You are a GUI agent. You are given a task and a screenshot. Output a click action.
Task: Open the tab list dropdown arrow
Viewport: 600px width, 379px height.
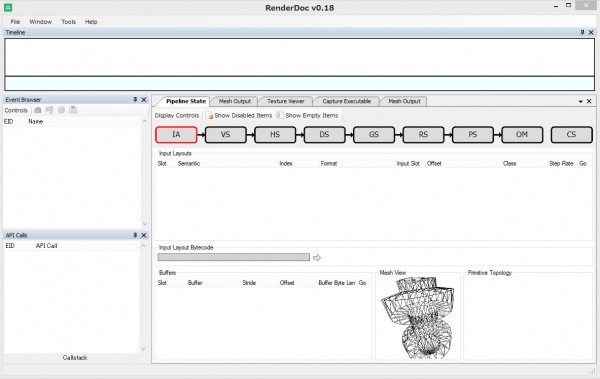[580, 101]
